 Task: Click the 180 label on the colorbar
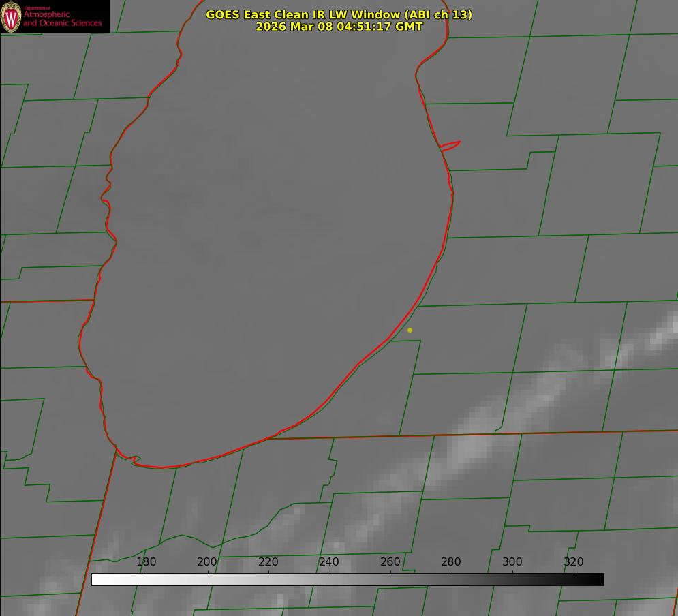tap(147, 561)
